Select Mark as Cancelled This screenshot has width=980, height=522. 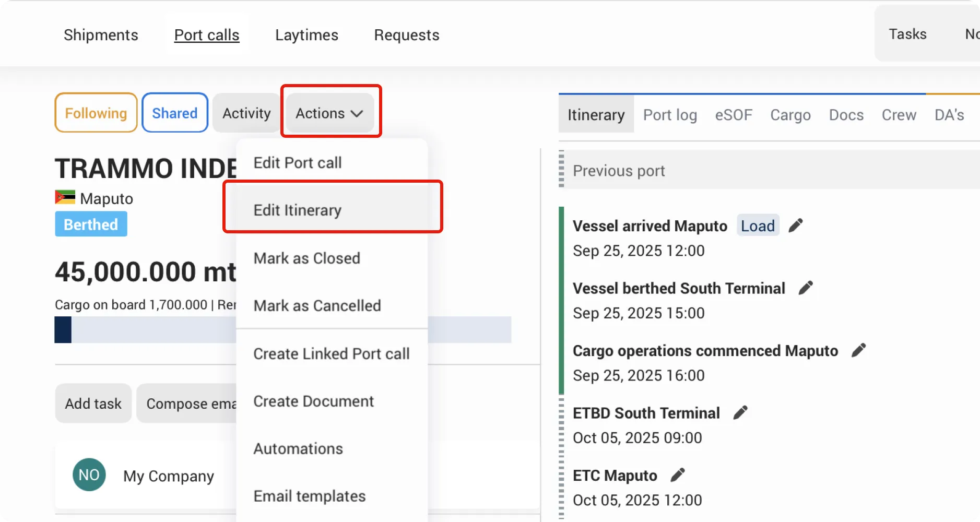pyautogui.click(x=332, y=305)
